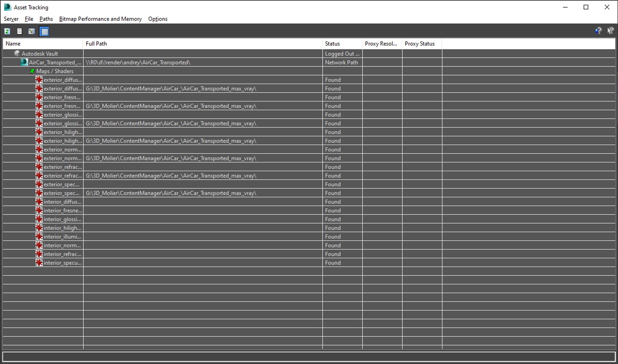The width and height of the screenshot is (618, 364).
Task: Open Bitmap Performance and Memory menu
Action: point(100,19)
